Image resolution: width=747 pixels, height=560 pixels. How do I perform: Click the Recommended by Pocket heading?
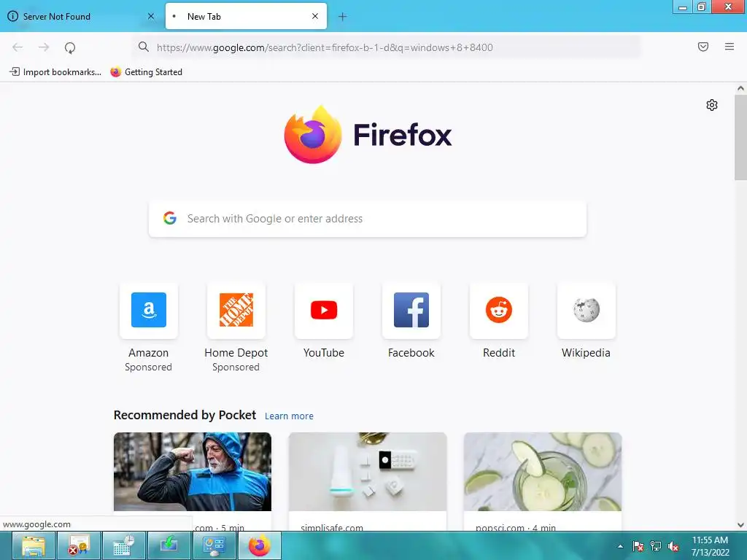[185, 415]
